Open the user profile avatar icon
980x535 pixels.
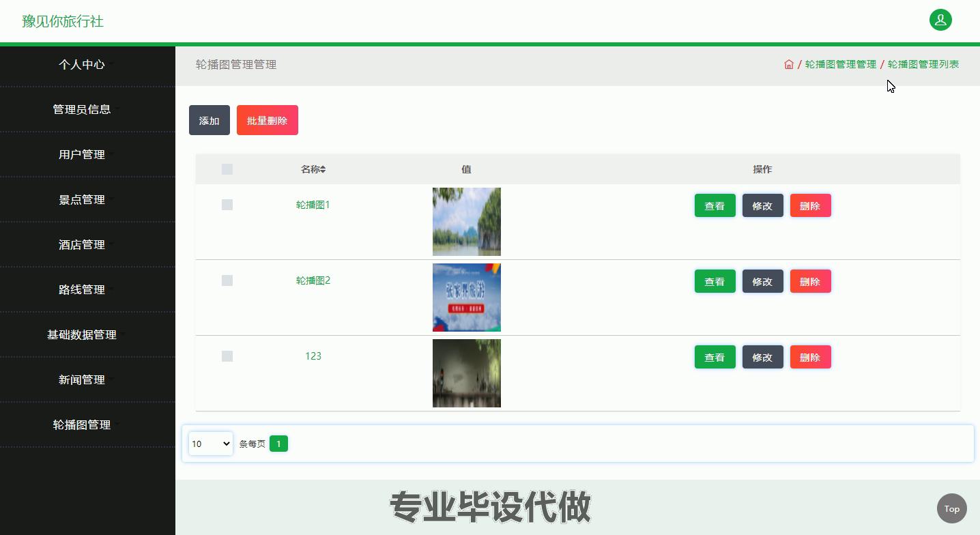click(x=940, y=20)
